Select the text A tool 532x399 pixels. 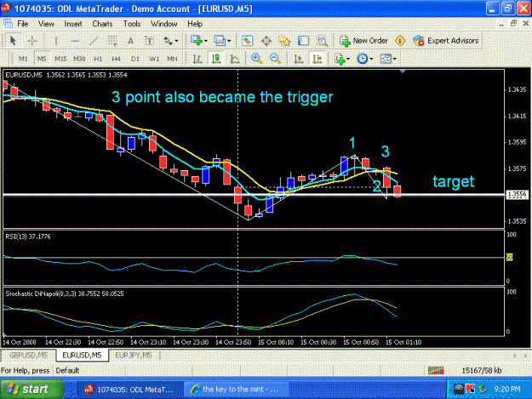tap(130, 41)
